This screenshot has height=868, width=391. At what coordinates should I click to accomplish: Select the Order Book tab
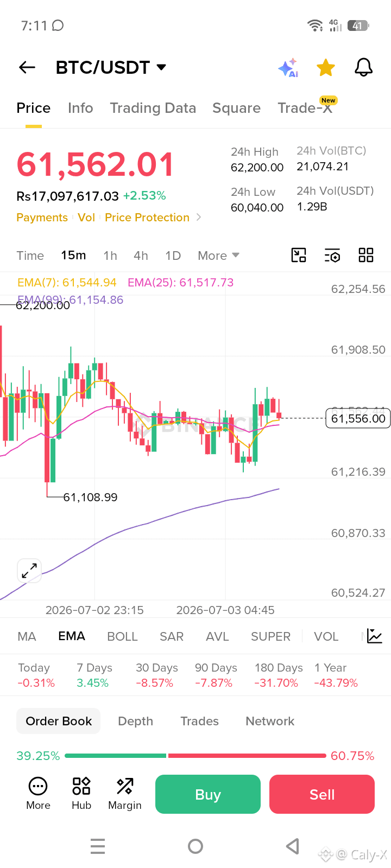59,721
